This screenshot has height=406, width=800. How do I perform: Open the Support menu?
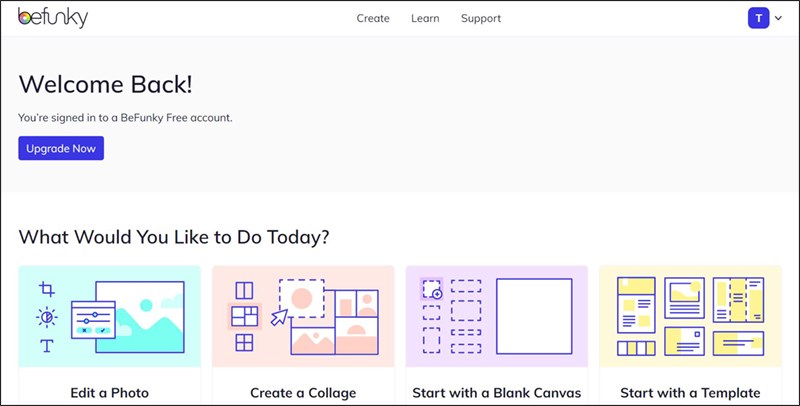point(481,18)
